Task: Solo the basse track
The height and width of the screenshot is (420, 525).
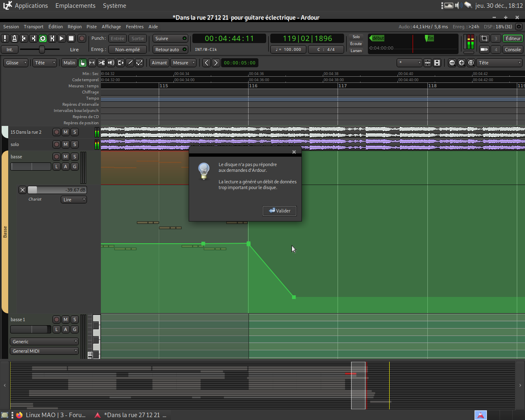Action: (75, 157)
